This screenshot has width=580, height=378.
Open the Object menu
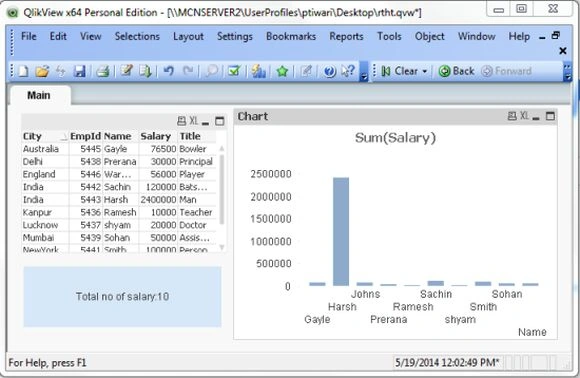tap(429, 36)
